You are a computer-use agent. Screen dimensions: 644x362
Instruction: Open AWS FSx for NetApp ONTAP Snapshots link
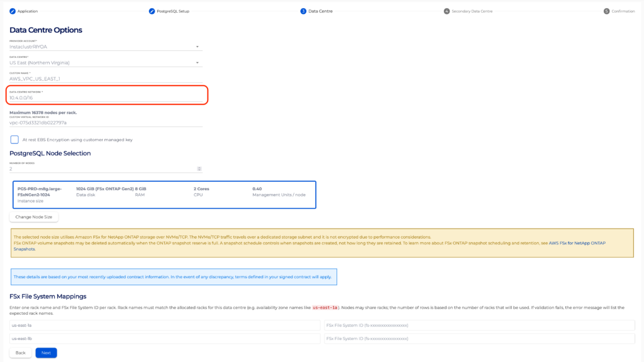coord(577,243)
